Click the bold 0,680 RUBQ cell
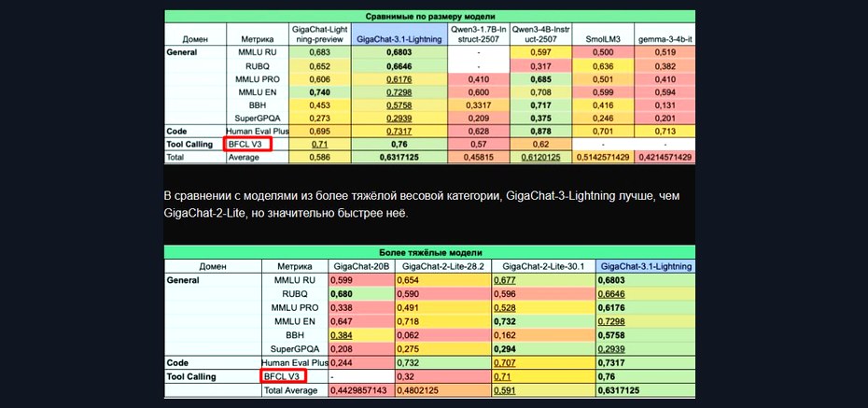 click(x=361, y=294)
